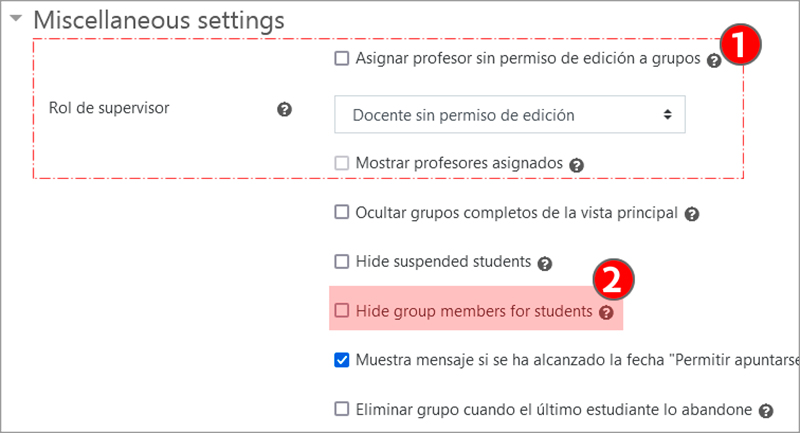Image resolution: width=800 pixels, height=433 pixels.
Task: Uncheck the Muestra mensaje fecha alcanzada checkbox
Action: 342,360
